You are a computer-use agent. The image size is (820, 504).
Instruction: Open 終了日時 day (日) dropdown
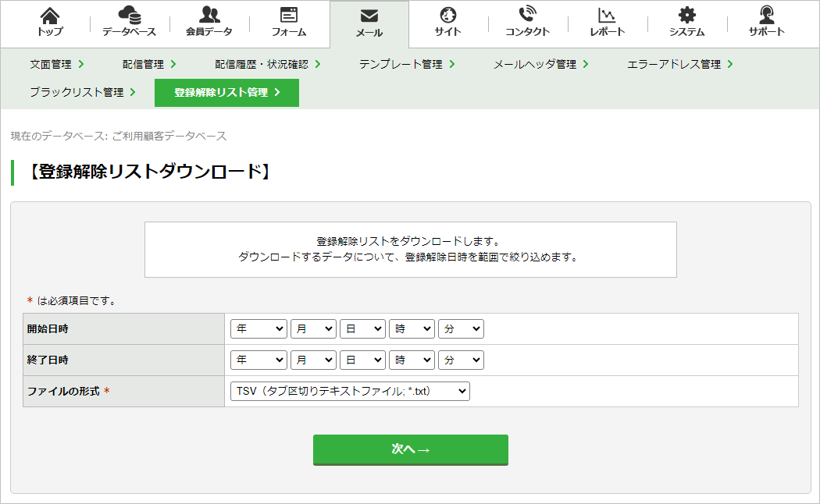coord(362,360)
